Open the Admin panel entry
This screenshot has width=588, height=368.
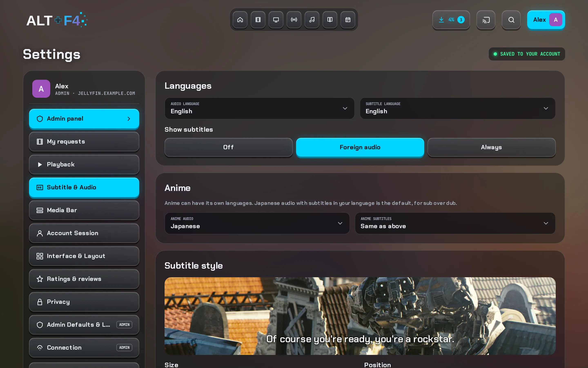pos(84,119)
